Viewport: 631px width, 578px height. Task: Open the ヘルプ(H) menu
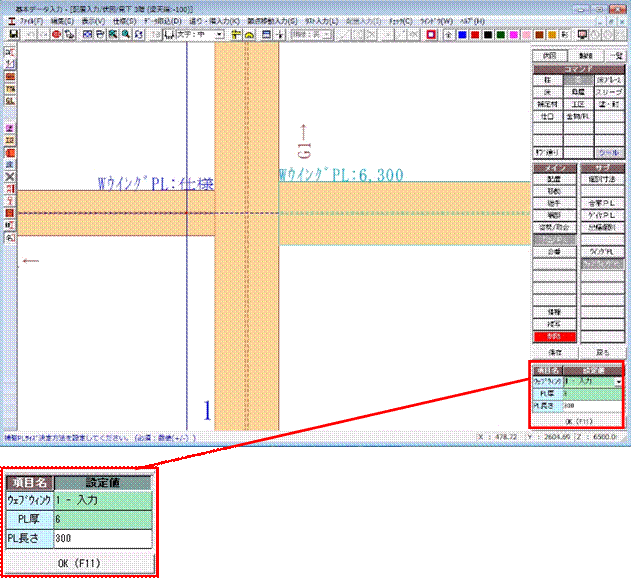tap(472, 21)
